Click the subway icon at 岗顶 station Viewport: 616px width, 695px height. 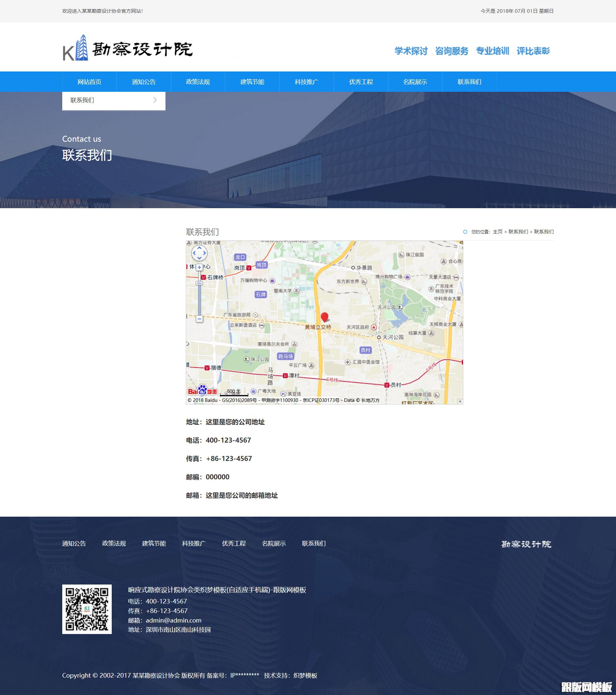(249, 268)
